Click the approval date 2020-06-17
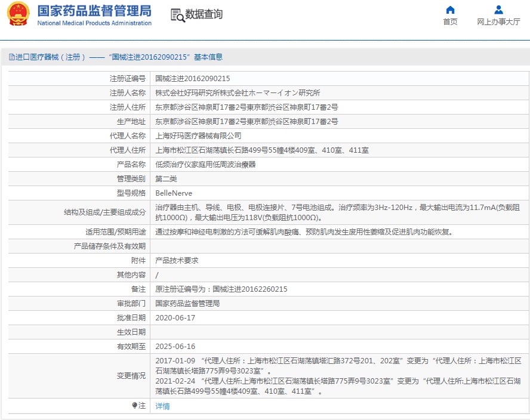Viewport: 530px width, 420px height. [175, 318]
